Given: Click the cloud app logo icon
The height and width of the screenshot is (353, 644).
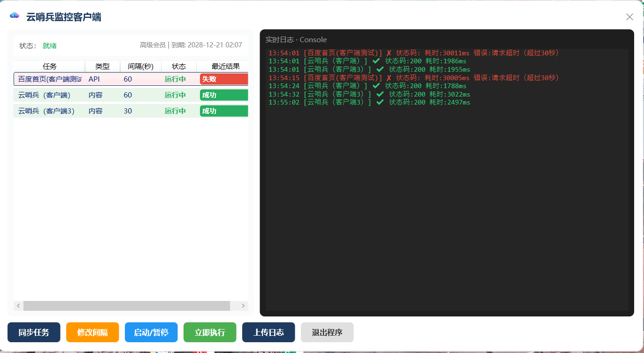Looking at the screenshot, I should click(x=15, y=15).
